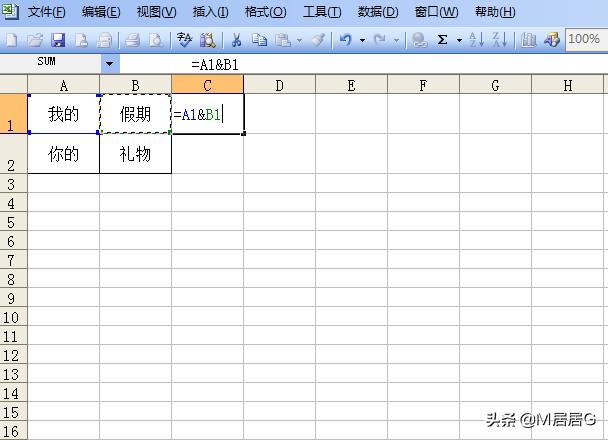Open the 格式(O) menu
608x440 pixels.
tap(266, 12)
